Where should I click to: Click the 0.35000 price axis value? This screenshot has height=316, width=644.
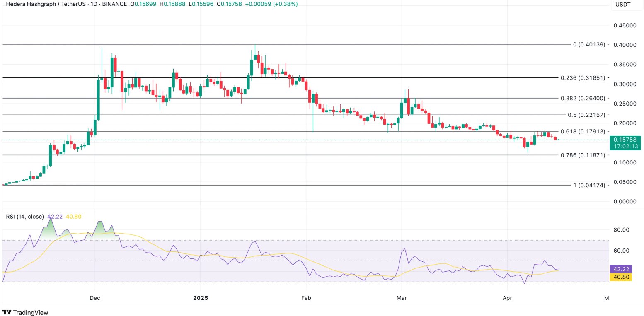click(x=625, y=65)
